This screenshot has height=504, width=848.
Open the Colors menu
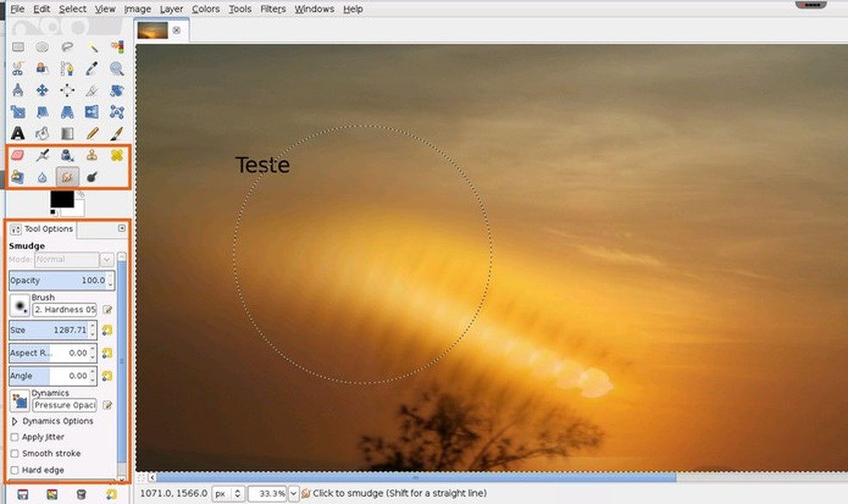205,9
